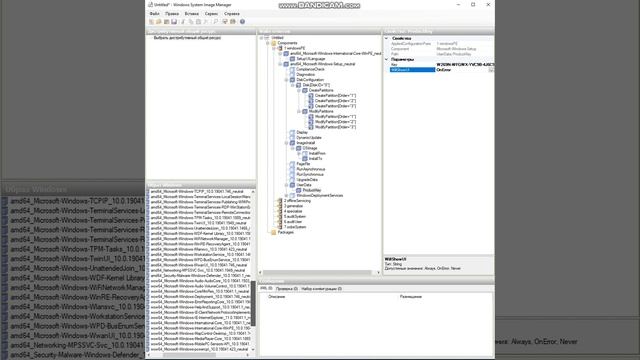Screen dimensions: 640x360
Task: Select the DynamicUpdate node
Action: tap(309, 138)
